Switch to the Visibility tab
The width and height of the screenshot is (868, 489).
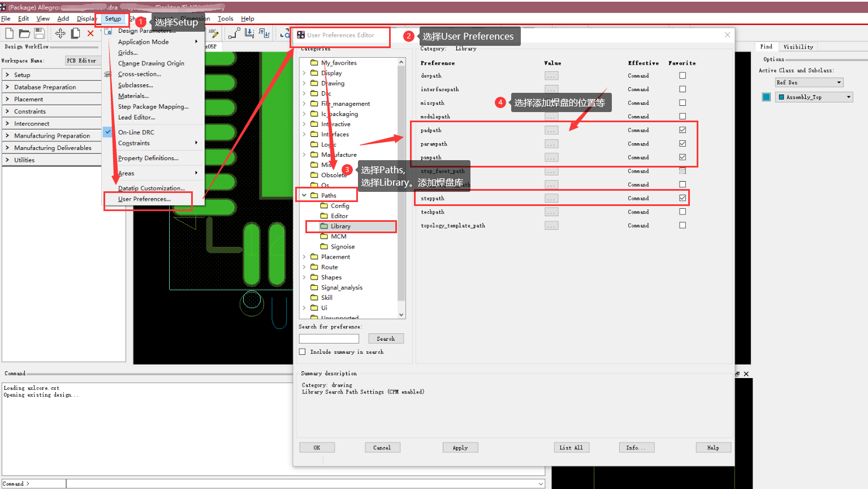798,46
